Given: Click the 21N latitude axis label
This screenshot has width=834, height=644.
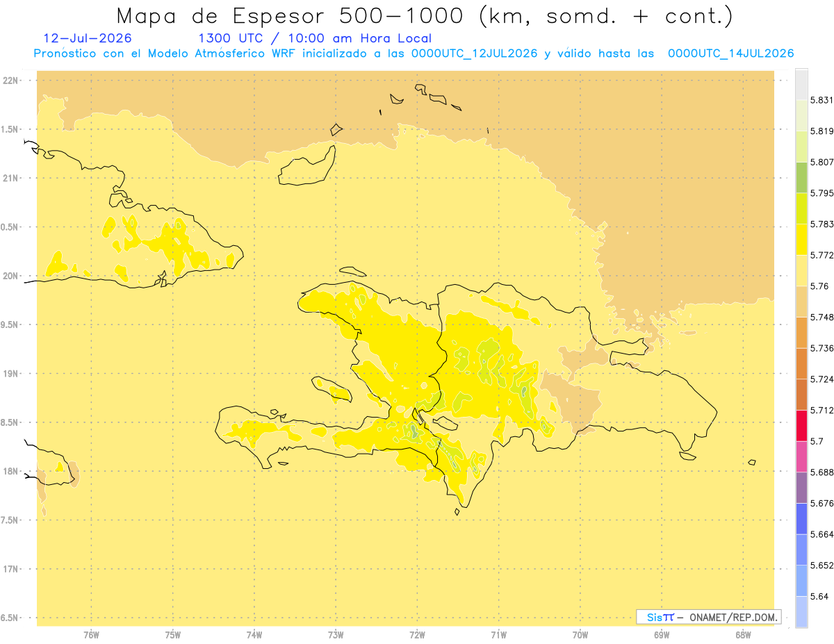Looking at the screenshot, I should pyautogui.click(x=11, y=179).
